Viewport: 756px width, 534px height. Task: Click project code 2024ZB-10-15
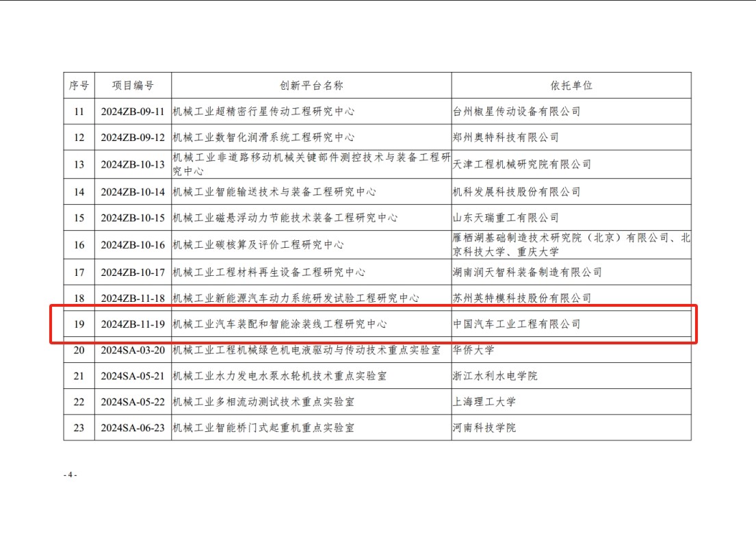pos(133,218)
